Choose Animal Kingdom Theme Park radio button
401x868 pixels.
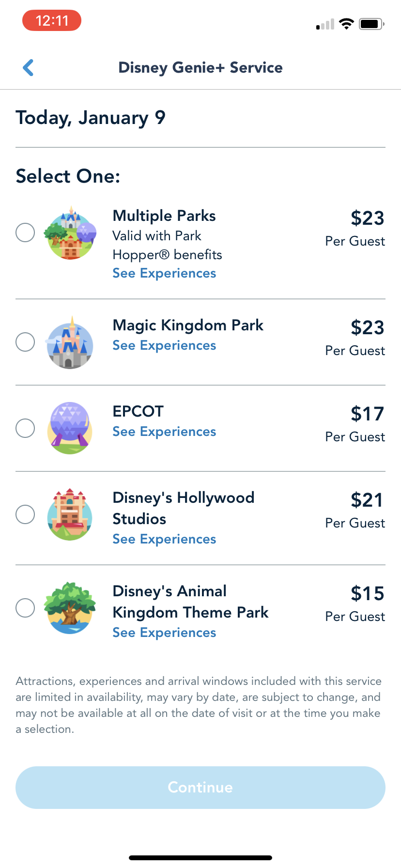pos(25,608)
